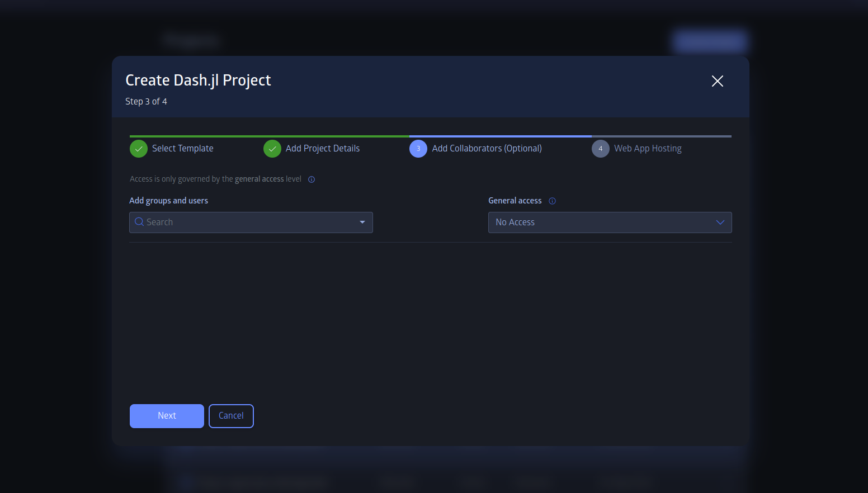Image resolution: width=868 pixels, height=493 pixels.
Task: Click the General access label
Action: tap(515, 201)
